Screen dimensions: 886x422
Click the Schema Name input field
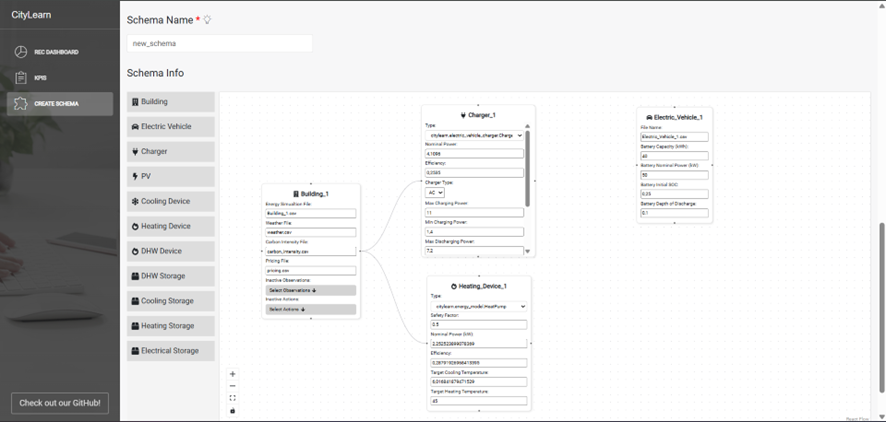220,43
